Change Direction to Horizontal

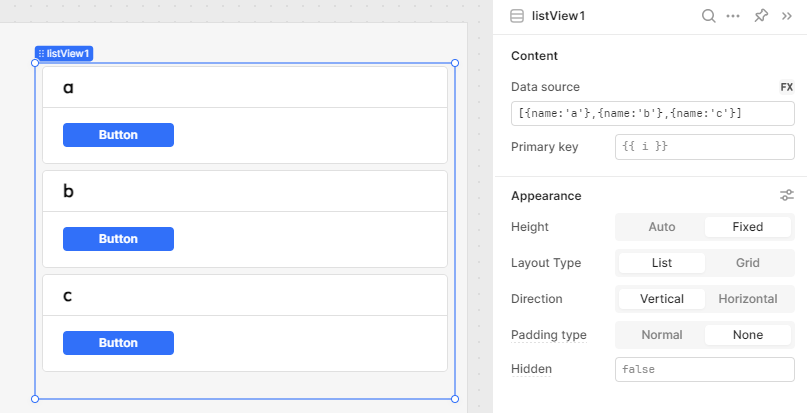[747, 299]
